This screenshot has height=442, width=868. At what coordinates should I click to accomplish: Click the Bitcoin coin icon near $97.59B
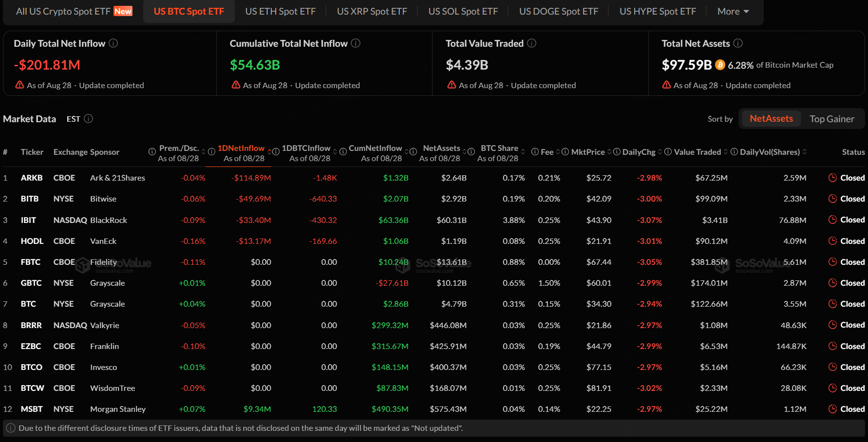tap(720, 65)
